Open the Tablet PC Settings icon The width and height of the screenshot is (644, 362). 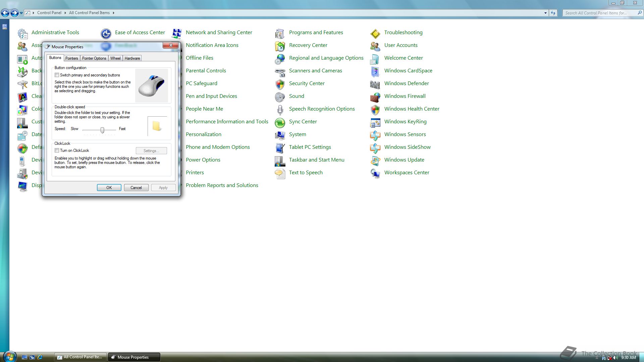point(280,148)
